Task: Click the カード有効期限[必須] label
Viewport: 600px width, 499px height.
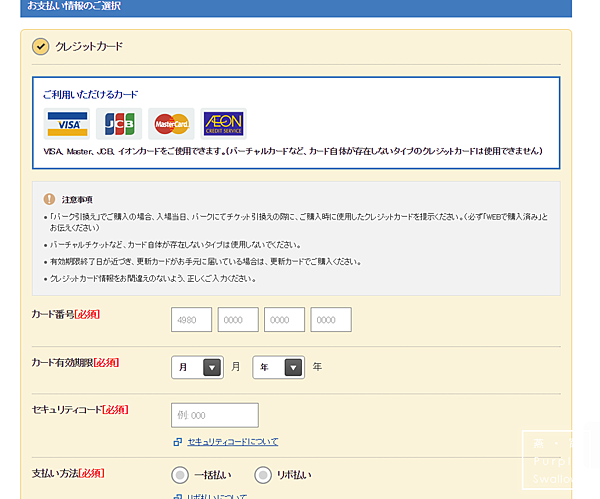Action: pyautogui.click(x=75, y=362)
